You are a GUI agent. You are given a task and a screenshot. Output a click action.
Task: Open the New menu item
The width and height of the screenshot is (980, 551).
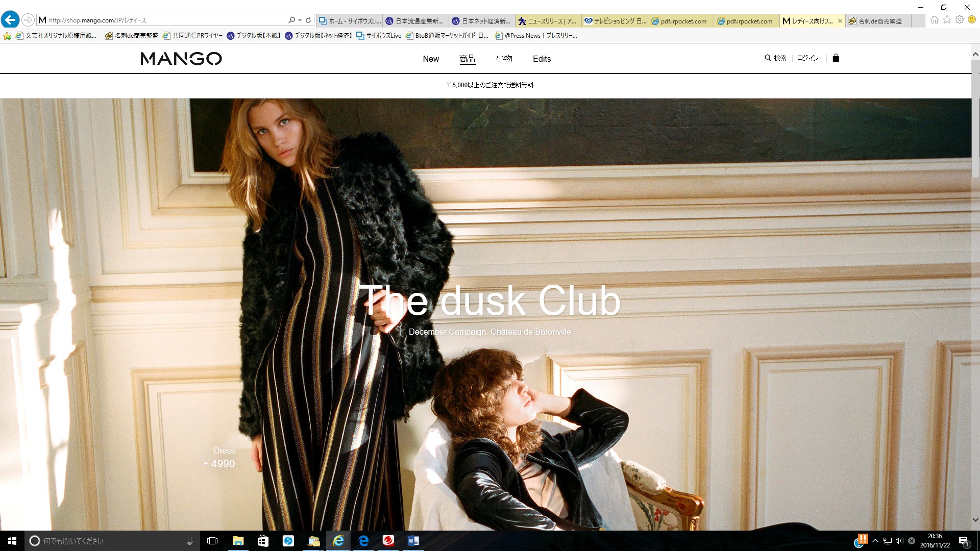(431, 59)
